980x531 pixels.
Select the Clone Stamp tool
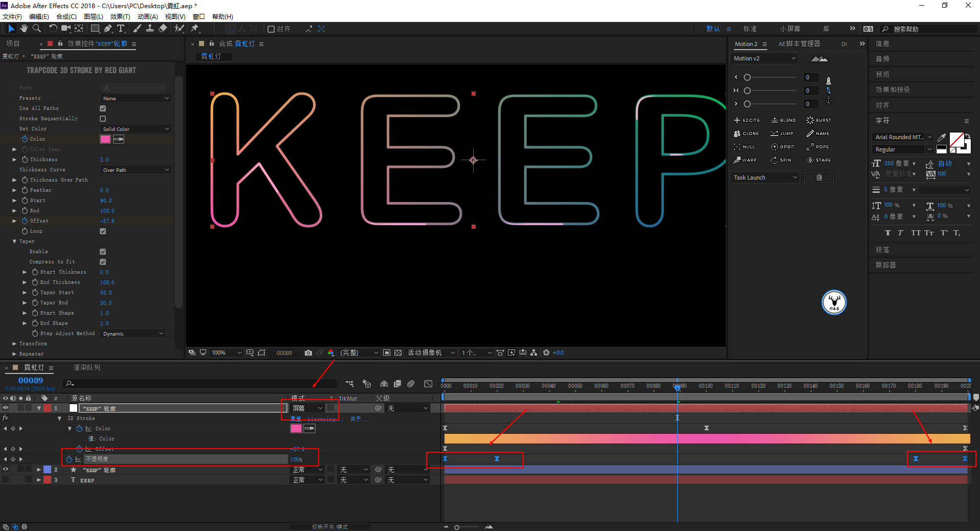tap(150, 29)
